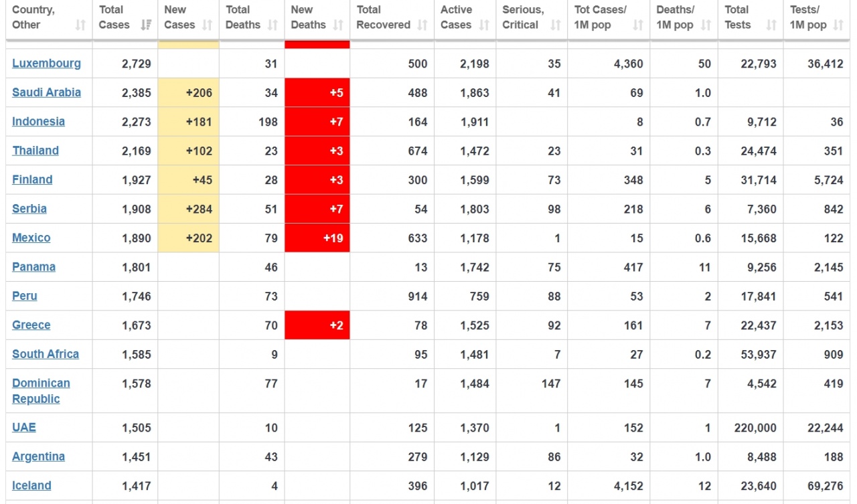Screen dimensions: 857x504
Task: Open the Iceland country link
Action: tap(31, 485)
